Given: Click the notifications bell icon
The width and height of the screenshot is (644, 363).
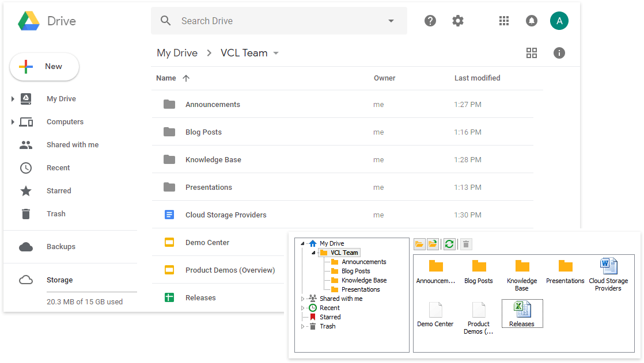Looking at the screenshot, I should coord(531,21).
